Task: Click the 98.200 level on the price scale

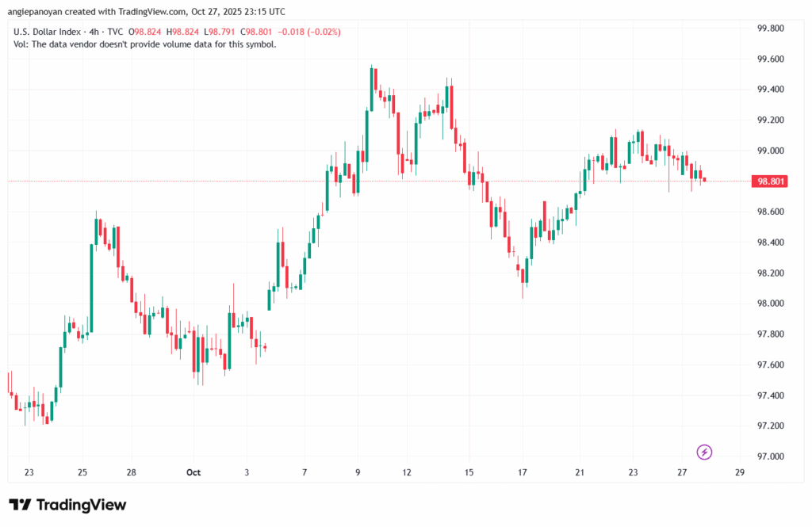Action: [771, 273]
